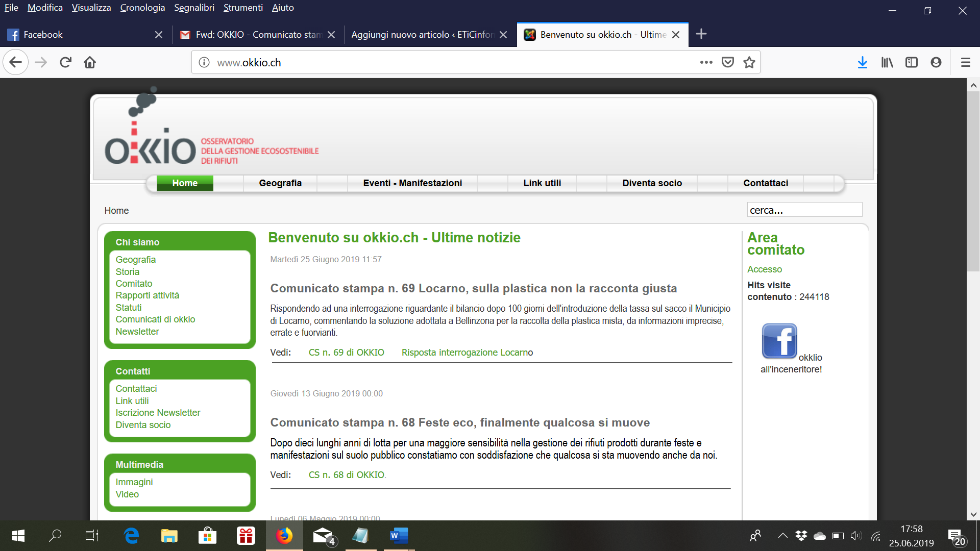Open Statuti link in sidebar
The width and height of the screenshot is (980, 551).
128,308
